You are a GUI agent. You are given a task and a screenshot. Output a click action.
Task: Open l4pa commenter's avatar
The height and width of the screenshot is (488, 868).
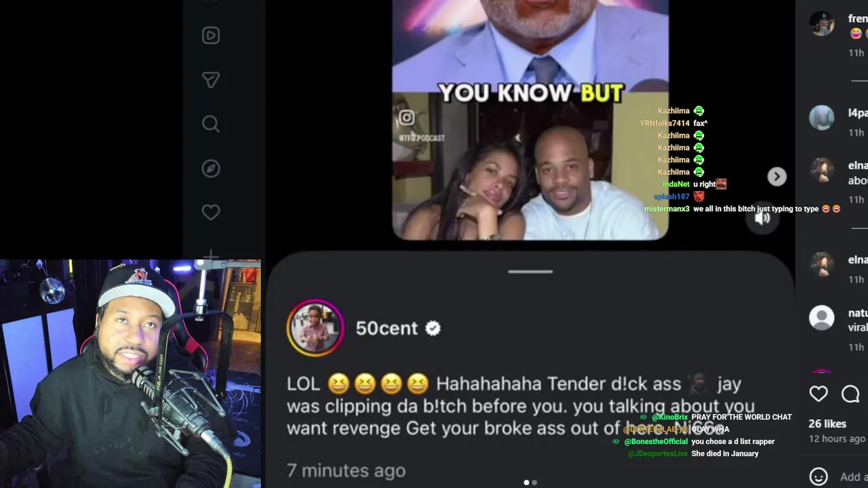click(x=822, y=118)
